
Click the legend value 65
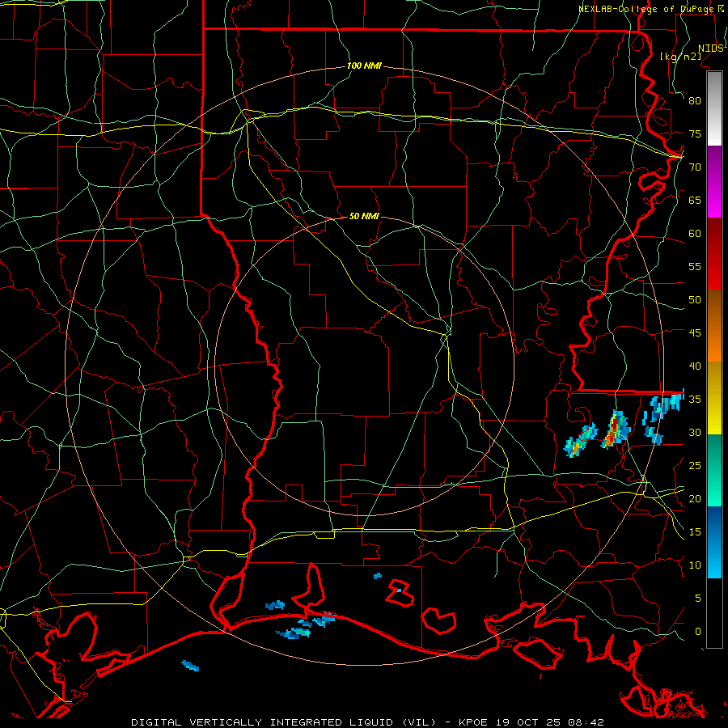(695, 201)
